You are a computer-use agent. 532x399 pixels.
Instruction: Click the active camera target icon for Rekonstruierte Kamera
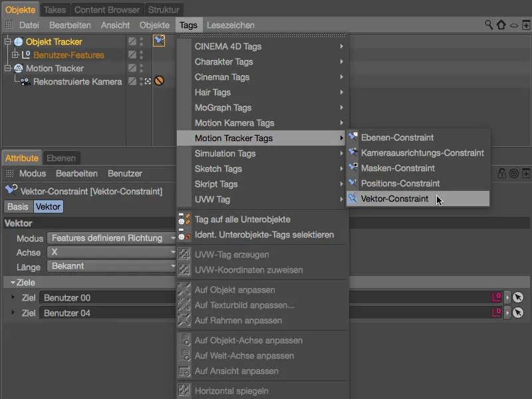(x=148, y=81)
